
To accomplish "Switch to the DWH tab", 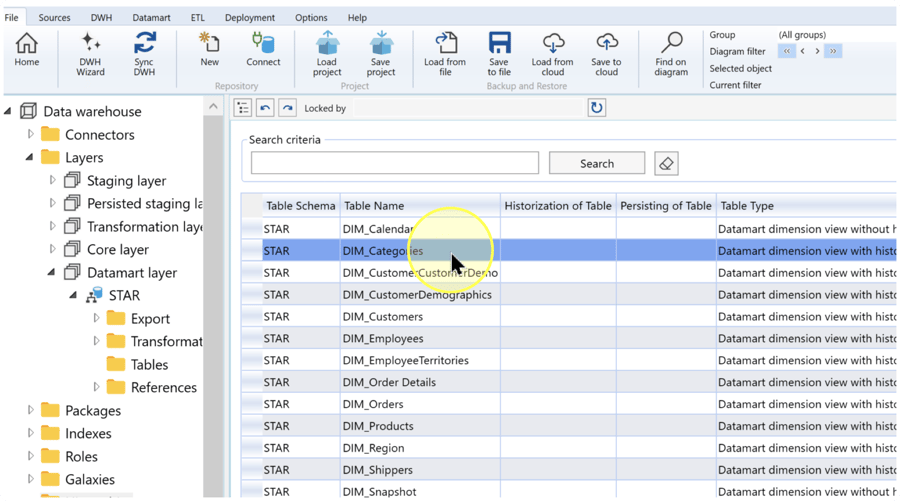I will [102, 17].
